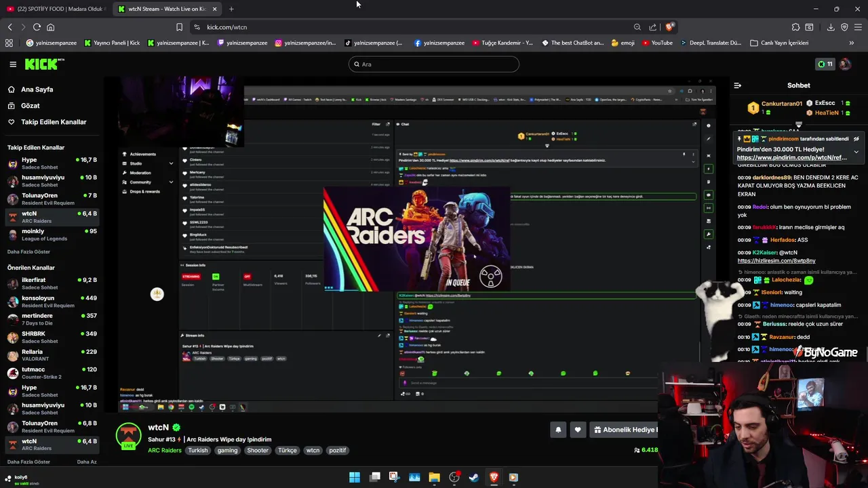Open the ARC Raiders category link
This screenshot has height=488, width=868.
coord(165,450)
